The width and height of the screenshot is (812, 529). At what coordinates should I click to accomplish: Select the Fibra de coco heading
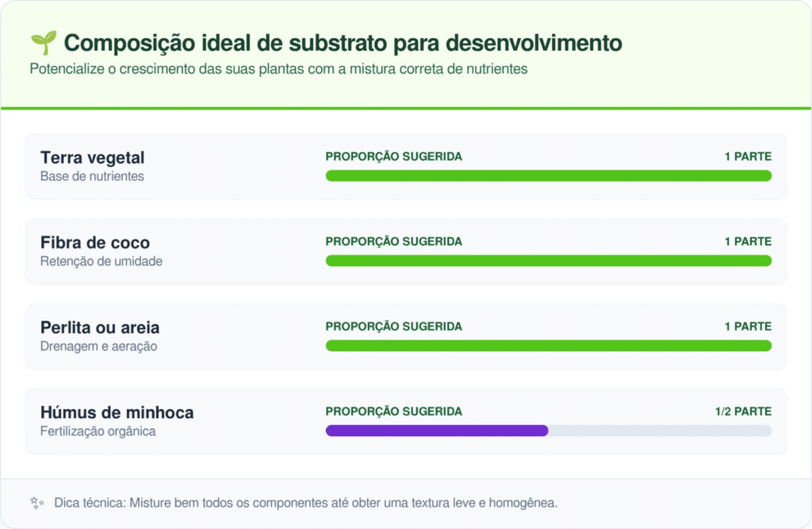94,243
